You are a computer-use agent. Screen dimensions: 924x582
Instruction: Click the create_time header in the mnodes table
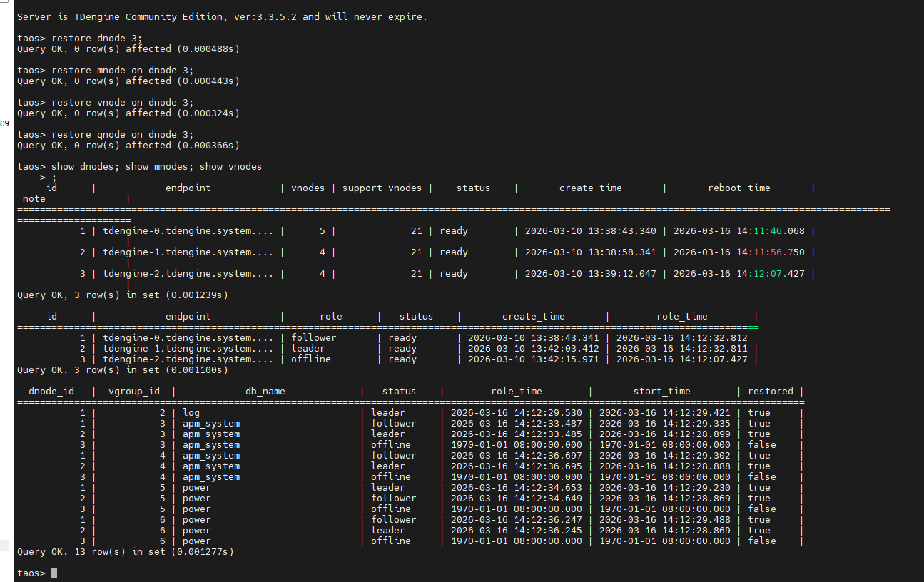pos(533,317)
